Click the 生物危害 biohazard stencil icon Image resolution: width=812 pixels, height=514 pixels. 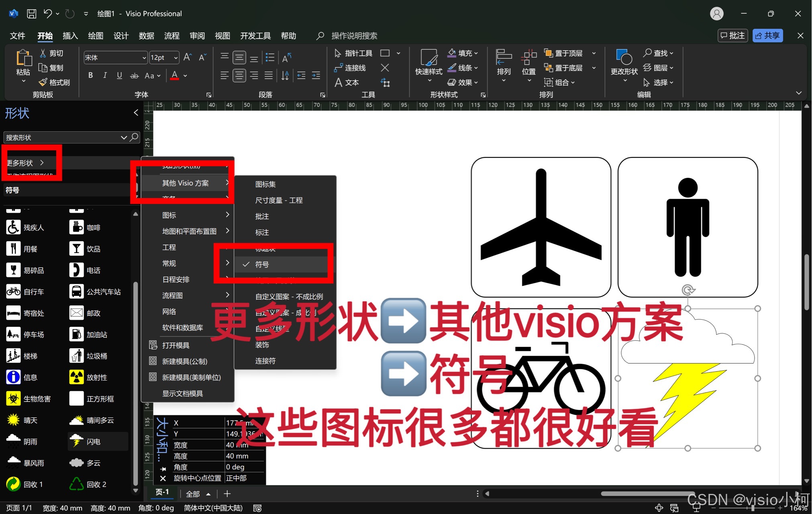(13, 399)
